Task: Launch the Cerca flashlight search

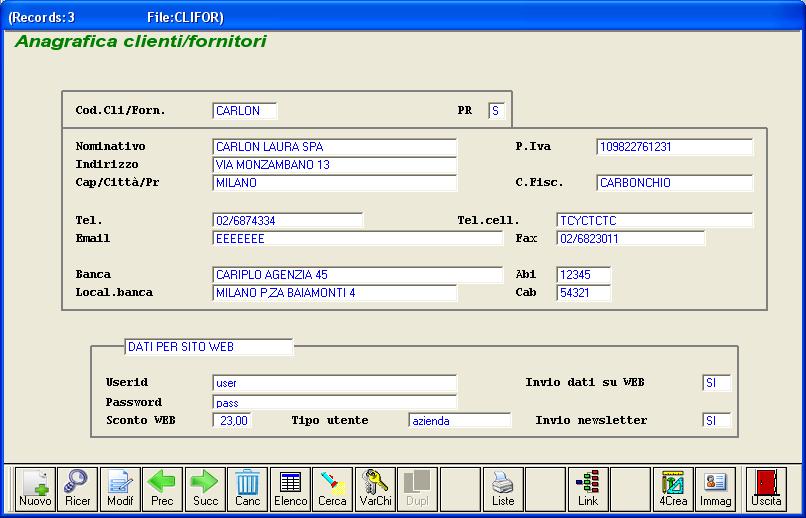Action: click(333, 489)
